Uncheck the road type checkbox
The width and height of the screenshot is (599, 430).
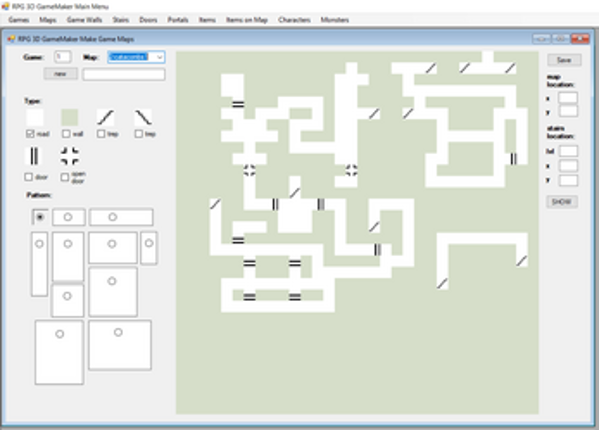coord(30,134)
